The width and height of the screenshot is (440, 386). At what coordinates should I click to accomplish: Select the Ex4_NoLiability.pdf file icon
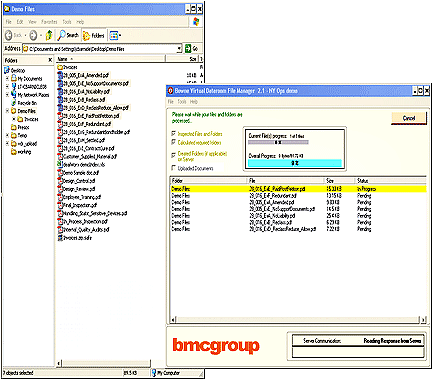point(60,91)
